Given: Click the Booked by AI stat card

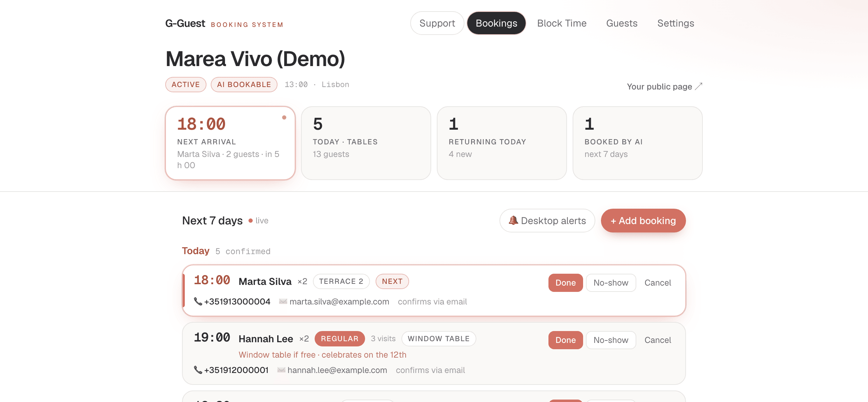Looking at the screenshot, I should [x=637, y=143].
